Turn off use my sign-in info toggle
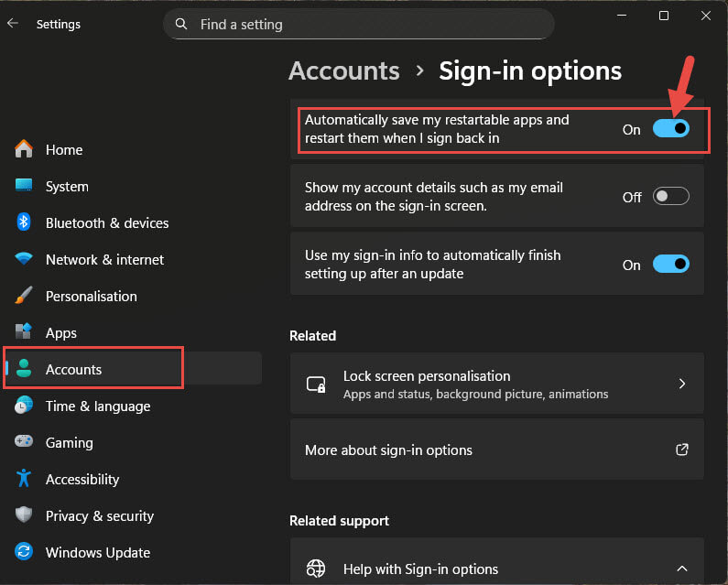This screenshot has width=728, height=585. (x=671, y=265)
